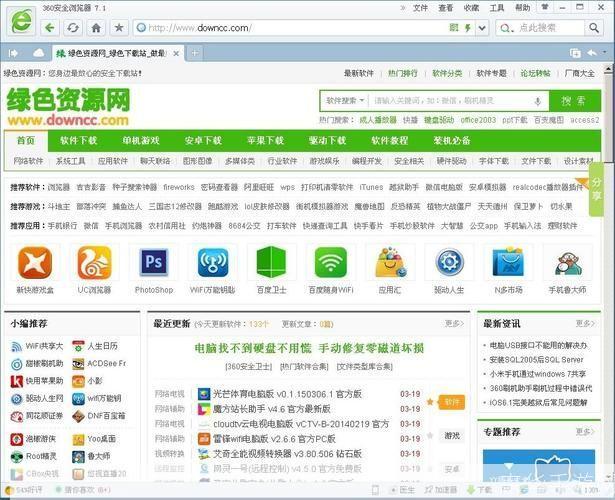Switch to the 驱动下载 nav tab
The height and width of the screenshot is (500, 615).
[x=328, y=140]
